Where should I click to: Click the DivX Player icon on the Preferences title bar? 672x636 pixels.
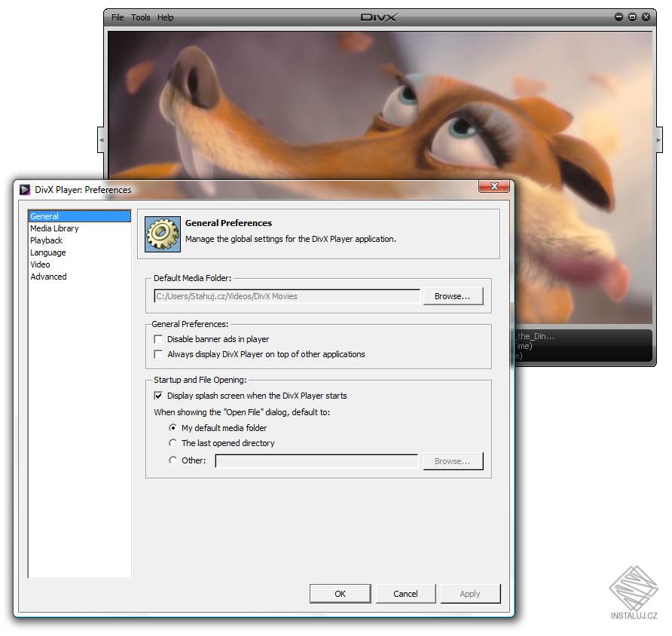(24, 189)
